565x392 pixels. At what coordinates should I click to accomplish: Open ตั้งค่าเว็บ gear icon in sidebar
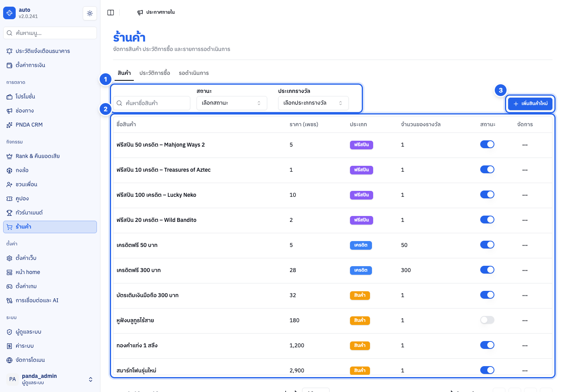click(x=9, y=258)
